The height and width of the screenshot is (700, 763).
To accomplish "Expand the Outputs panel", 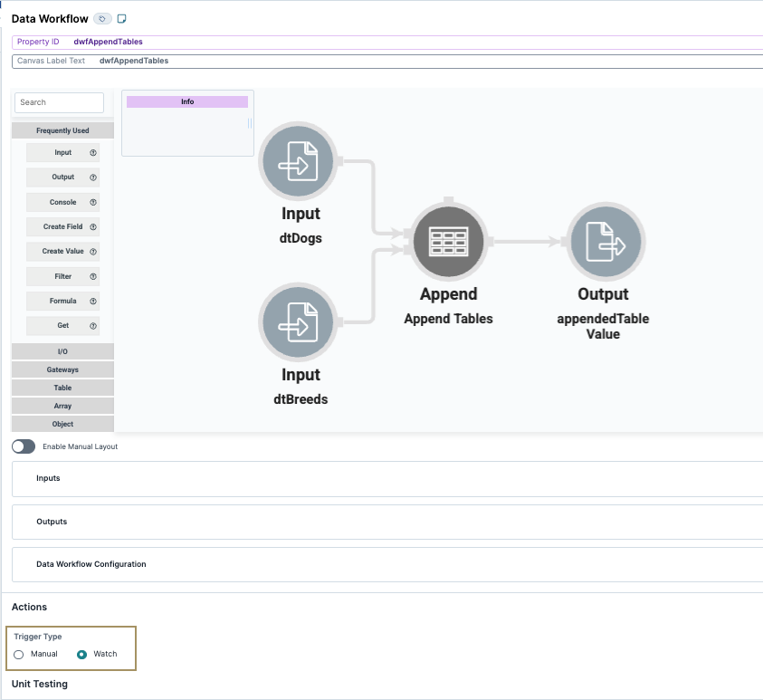I will click(52, 521).
